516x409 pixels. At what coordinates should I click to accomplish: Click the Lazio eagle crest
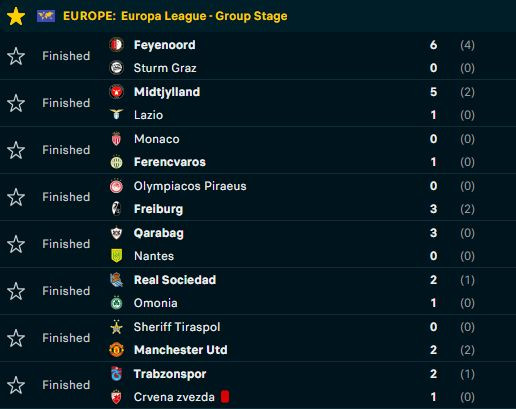point(117,115)
